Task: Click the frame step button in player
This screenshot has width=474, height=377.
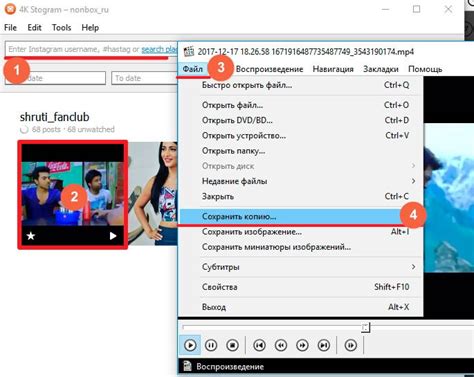Action: pos(350,345)
